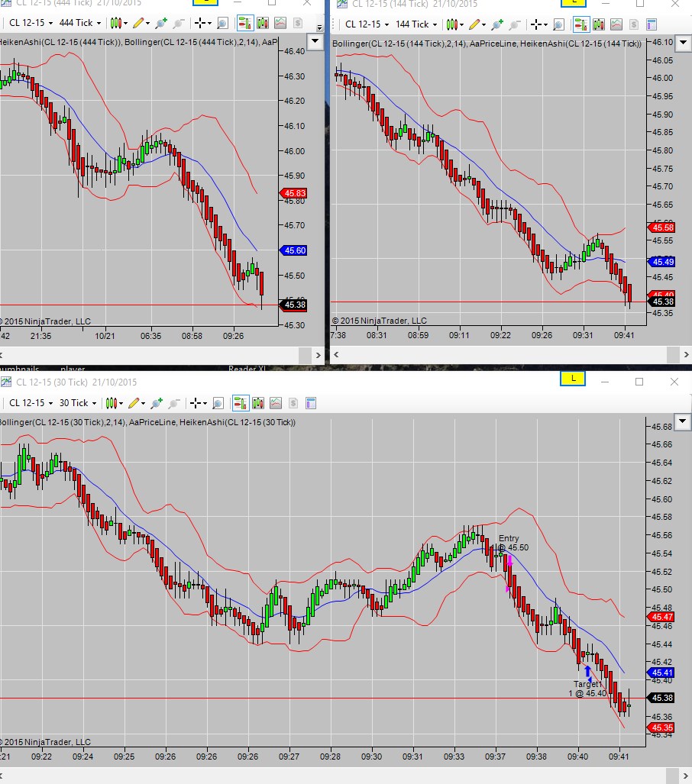Screen dimensions: 692x784
Task: Toggle data box display in 444 Tick window
Action: pos(222,23)
